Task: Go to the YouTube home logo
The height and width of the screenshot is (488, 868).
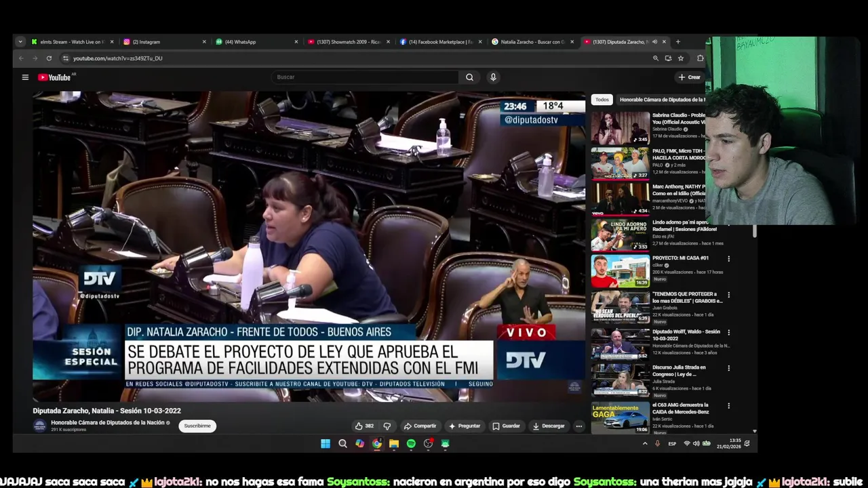Action: coord(54,77)
